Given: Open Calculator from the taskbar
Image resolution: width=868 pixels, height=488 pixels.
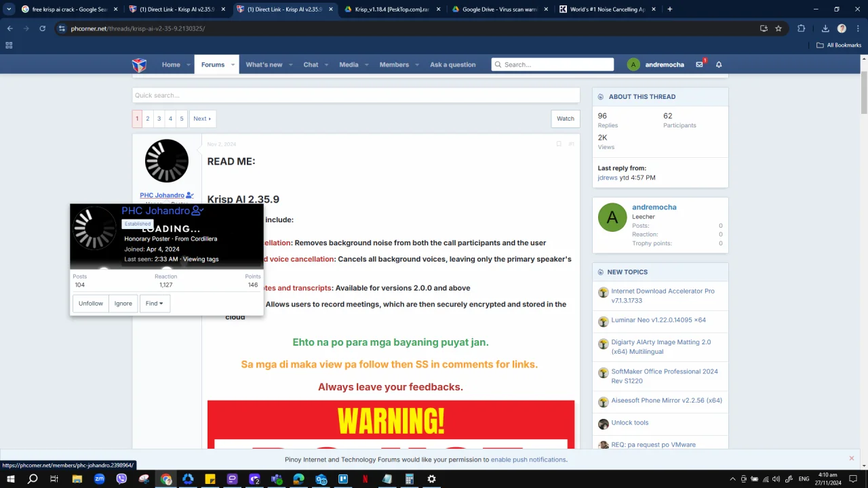Looking at the screenshot, I should (x=409, y=479).
